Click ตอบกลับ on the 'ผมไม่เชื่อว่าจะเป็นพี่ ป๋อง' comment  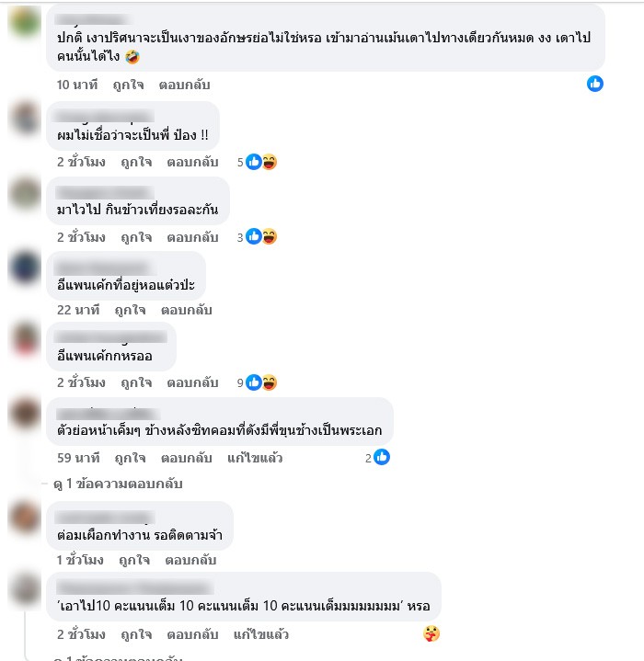[192, 163]
